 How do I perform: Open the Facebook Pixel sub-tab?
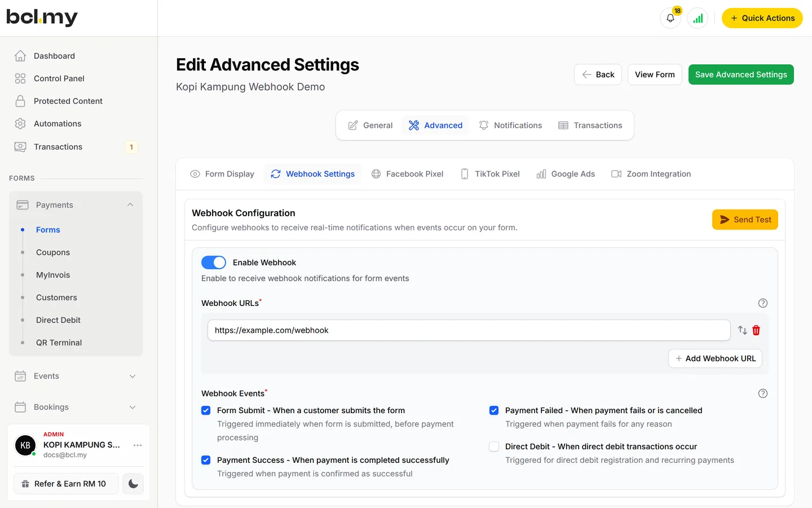[408, 174]
